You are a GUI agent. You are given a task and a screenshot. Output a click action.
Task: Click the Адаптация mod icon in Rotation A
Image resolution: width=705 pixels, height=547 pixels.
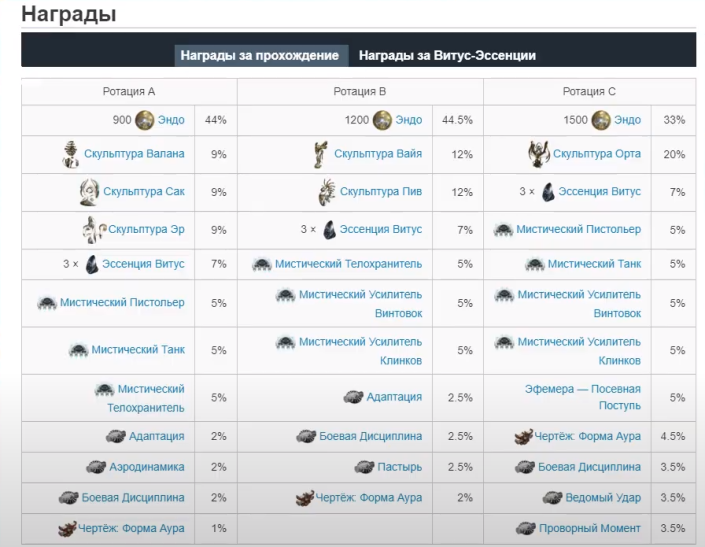pyautogui.click(x=116, y=436)
